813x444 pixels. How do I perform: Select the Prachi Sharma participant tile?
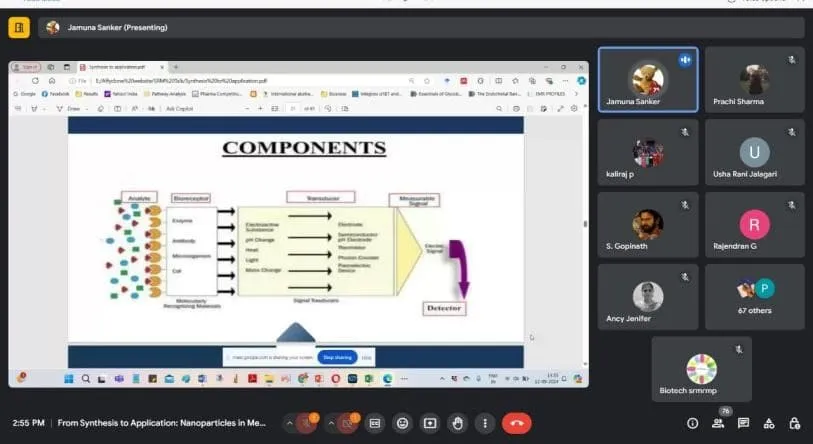click(x=755, y=80)
